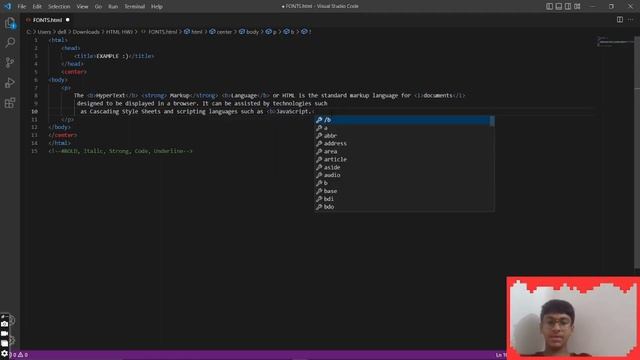
Task: Select the area autocomplete suggestion
Action: point(404,151)
